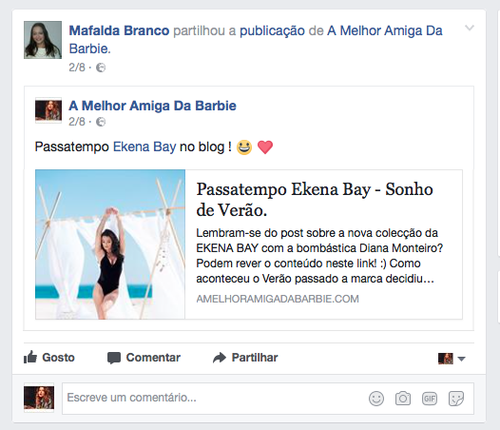Attach a photo with the camera icon

pos(403,398)
